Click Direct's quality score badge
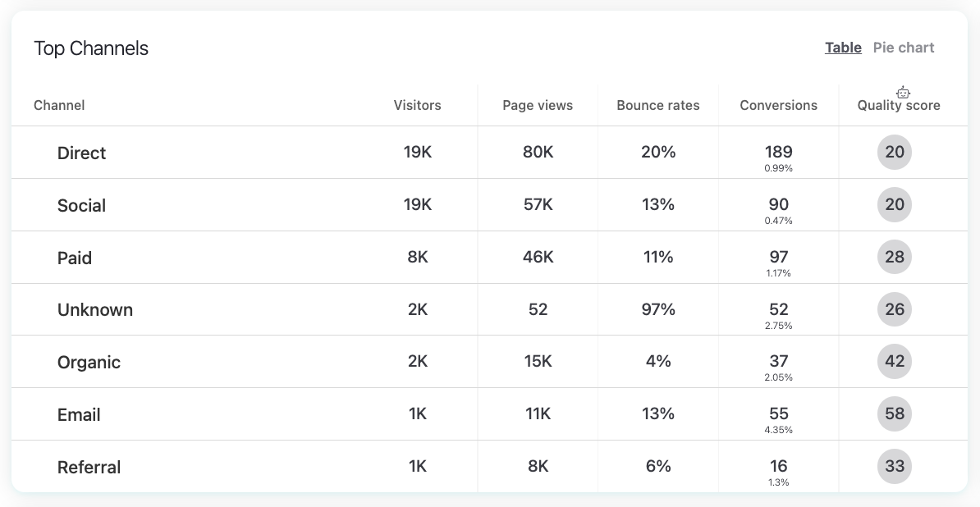The height and width of the screenshot is (507, 980). pyautogui.click(x=895, y=153)
